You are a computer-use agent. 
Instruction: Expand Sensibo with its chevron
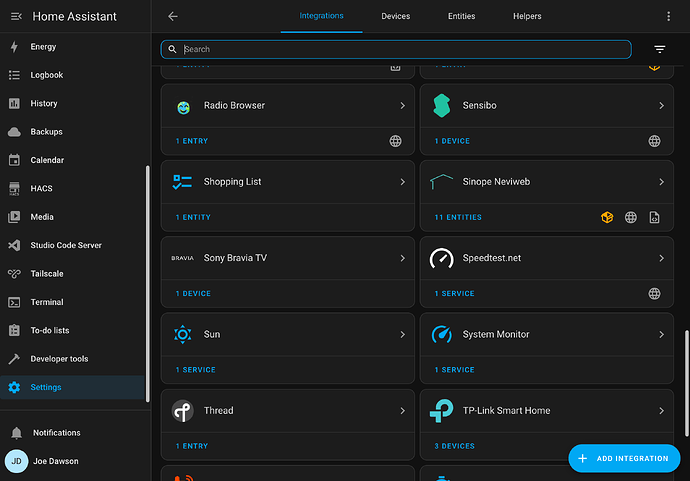coord(661,106)
